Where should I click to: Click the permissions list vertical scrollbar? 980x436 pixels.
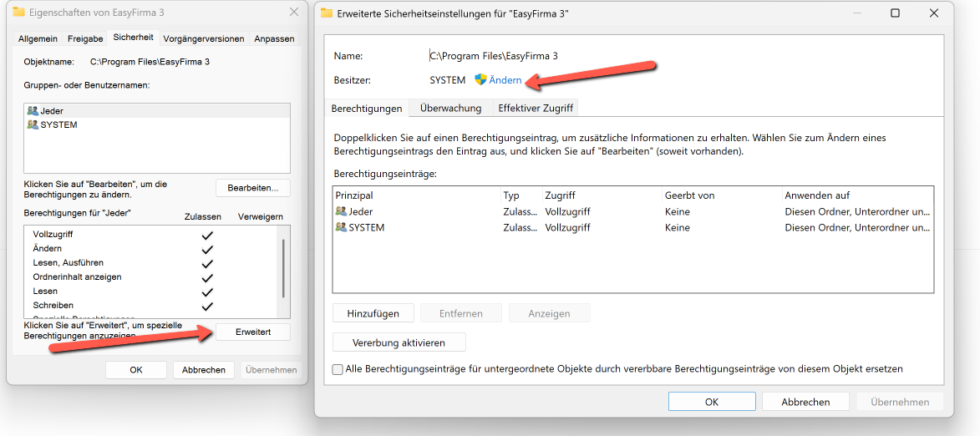(284, 269)
